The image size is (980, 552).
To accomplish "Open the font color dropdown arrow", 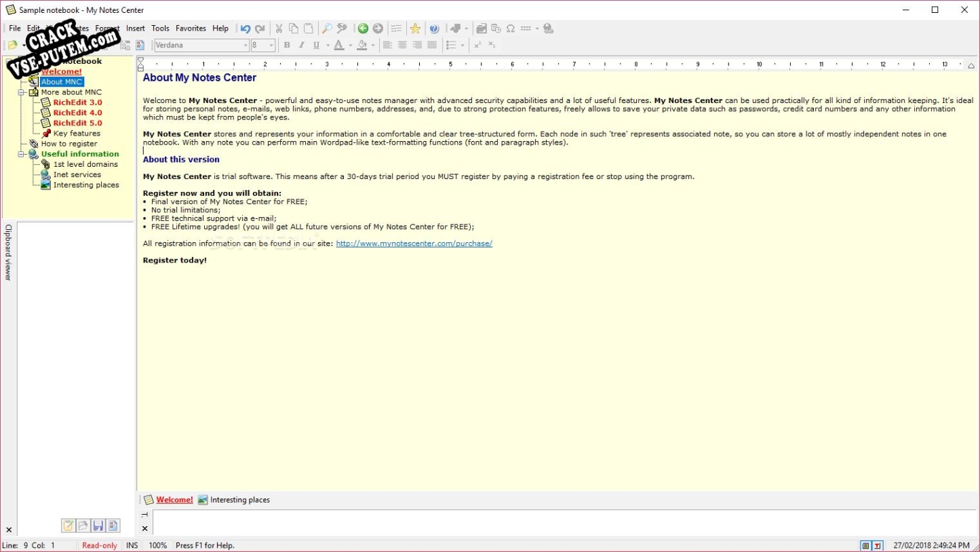I will tap(351, 45).
